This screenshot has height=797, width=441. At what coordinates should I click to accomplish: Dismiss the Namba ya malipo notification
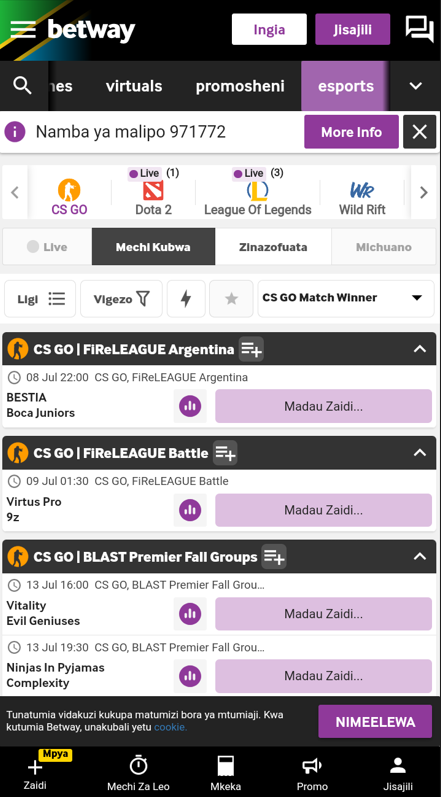419,132
